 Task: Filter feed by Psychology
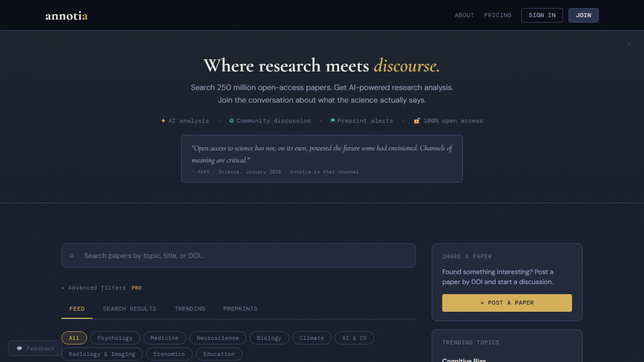point(115,338)
